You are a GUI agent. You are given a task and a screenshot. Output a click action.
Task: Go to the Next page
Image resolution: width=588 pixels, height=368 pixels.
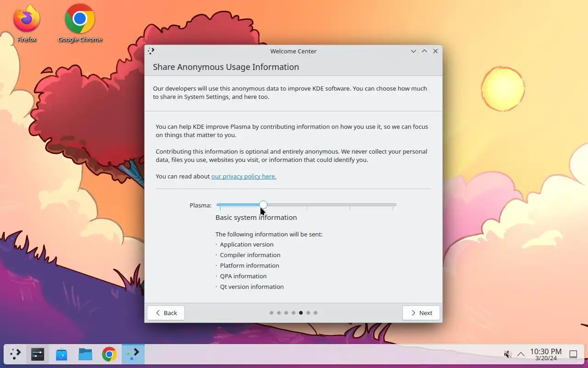(x=421, y=313)
